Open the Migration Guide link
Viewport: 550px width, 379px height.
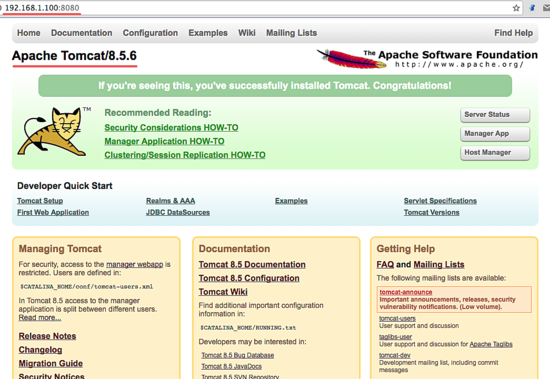(x=51, y=364)
